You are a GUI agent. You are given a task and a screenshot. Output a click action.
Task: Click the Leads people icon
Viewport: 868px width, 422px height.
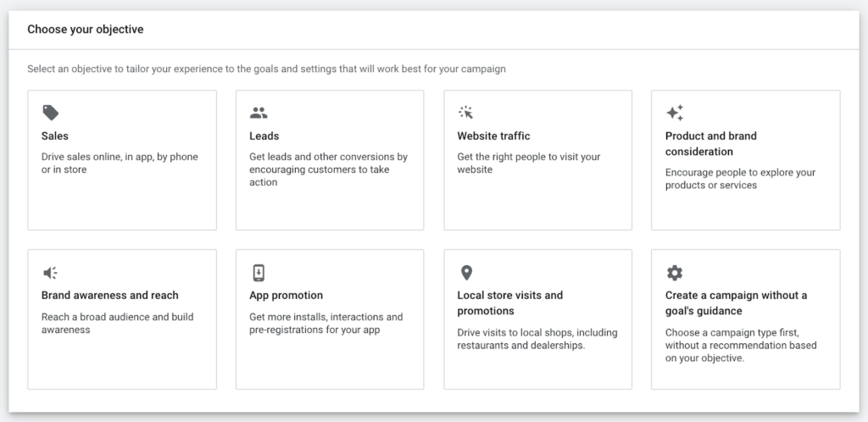(x=259, y=113)
